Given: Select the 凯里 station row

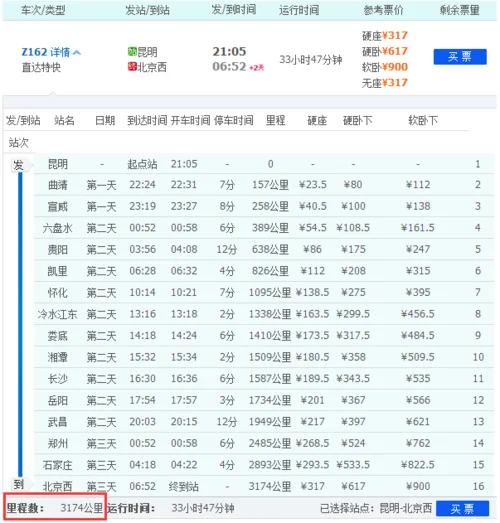Looking at the screenshot, I should point(264,271).
